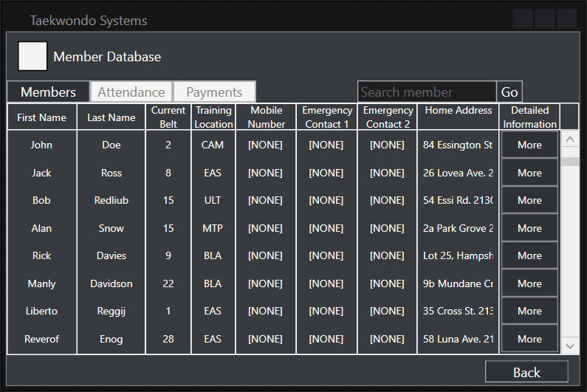Open More details for John Doe

point(529,145)
